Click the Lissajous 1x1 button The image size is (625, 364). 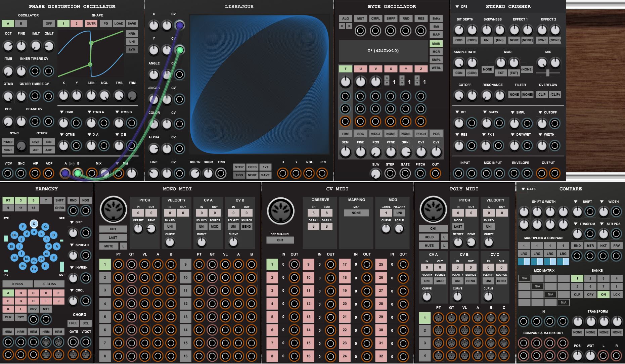pyautogui.click(x=265, y=167)
